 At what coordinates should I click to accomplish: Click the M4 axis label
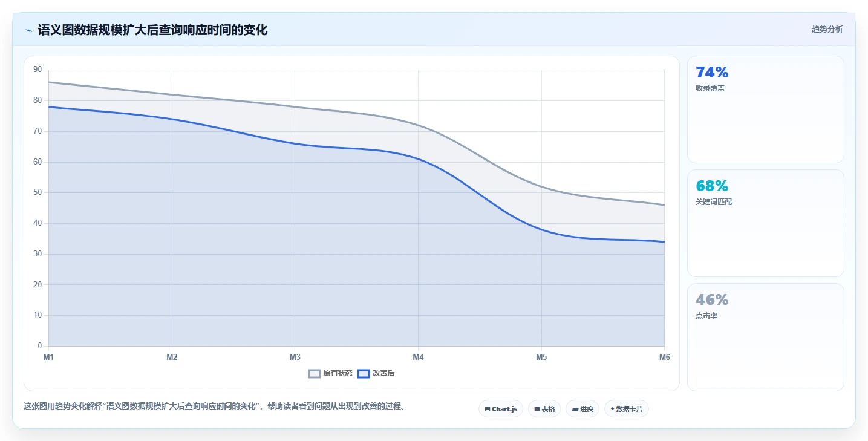coord(418,357)
